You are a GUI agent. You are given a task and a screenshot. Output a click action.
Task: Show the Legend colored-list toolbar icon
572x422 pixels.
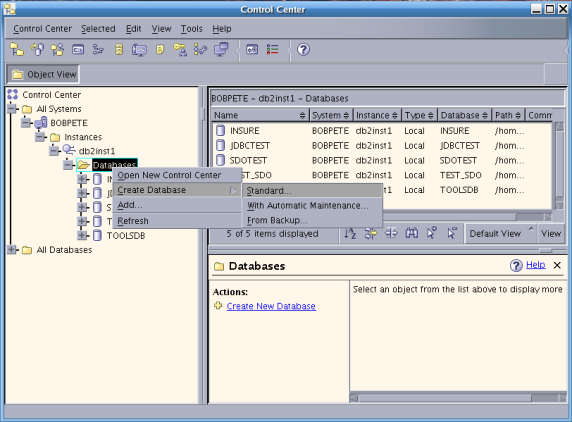tap(273, 49)
